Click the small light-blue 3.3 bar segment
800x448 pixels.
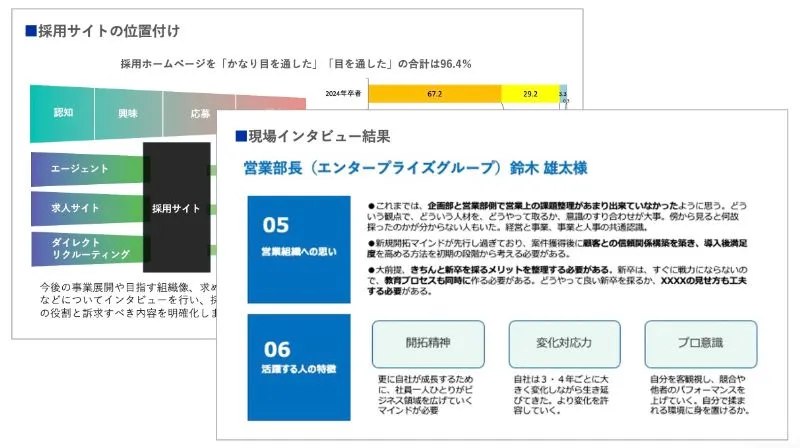[x=563, y=94]
